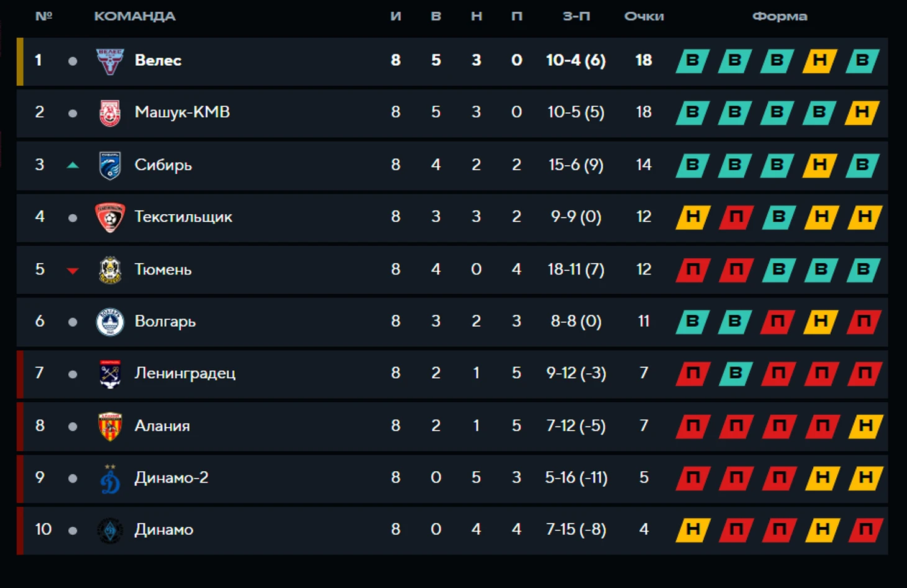Click Текстильщик red П loss form badge
907x588 pixels.
point(736,217)
